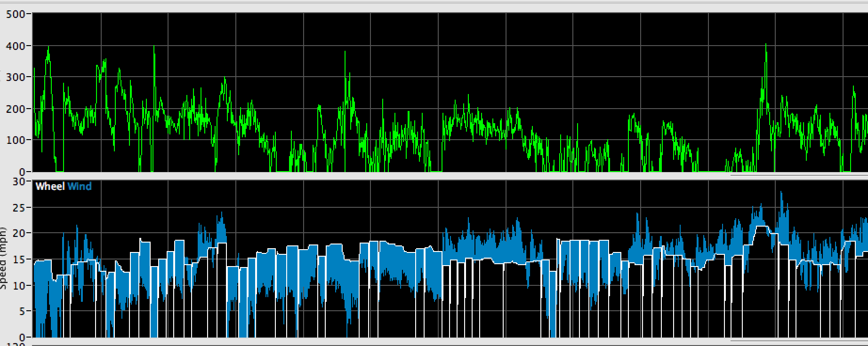868x346 pixels.
Task: Click the tallest green spike near right side
Action: coord(766,45)
